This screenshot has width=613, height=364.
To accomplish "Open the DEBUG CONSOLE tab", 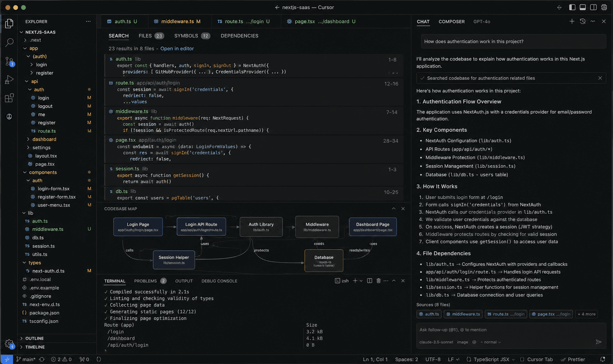I will [x=219, y=281].
